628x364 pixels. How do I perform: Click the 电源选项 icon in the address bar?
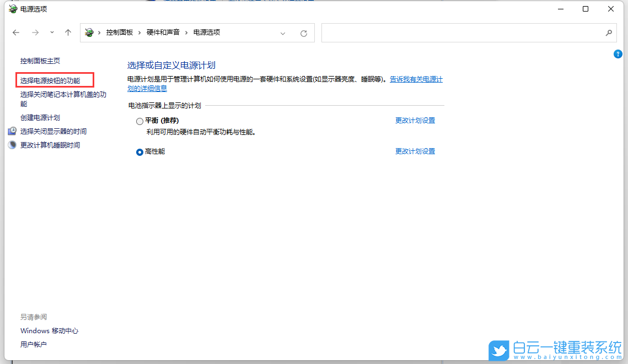(89, 32)
